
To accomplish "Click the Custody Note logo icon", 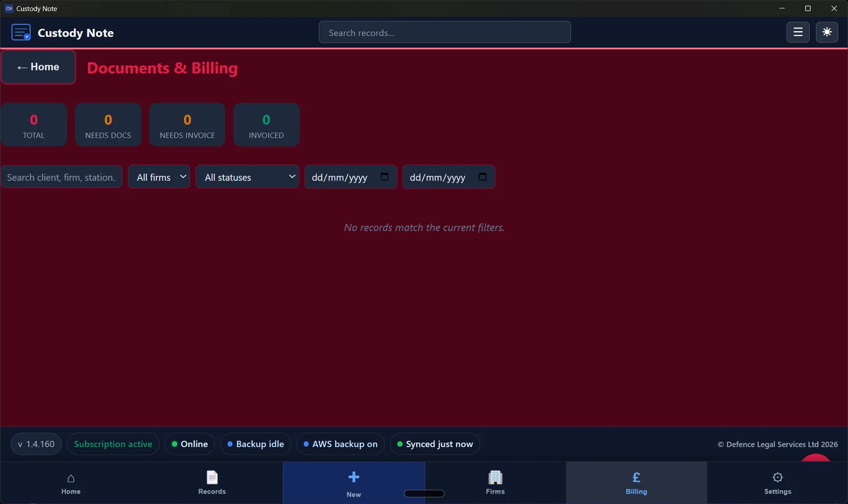I will pyautogui.click(x=21, y=32).
